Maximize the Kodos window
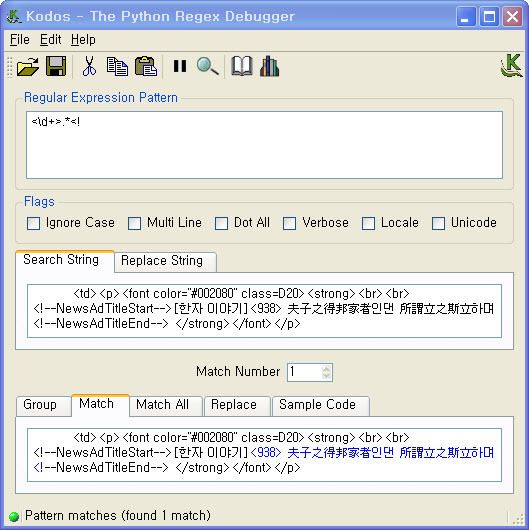This screenshot has width=529, height=530. (489, 17)
